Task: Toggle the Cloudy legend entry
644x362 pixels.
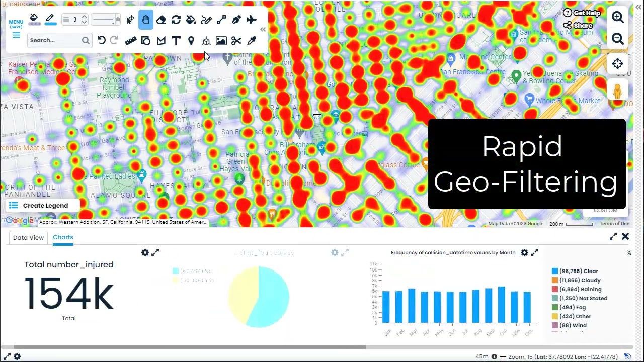Action: click(x=576, y=280)
